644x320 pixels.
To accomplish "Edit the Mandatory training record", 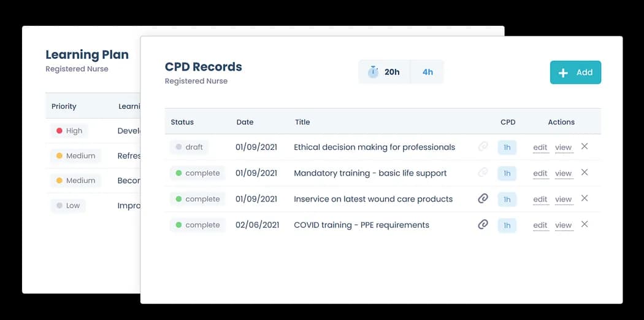I will tap(540, 173).
